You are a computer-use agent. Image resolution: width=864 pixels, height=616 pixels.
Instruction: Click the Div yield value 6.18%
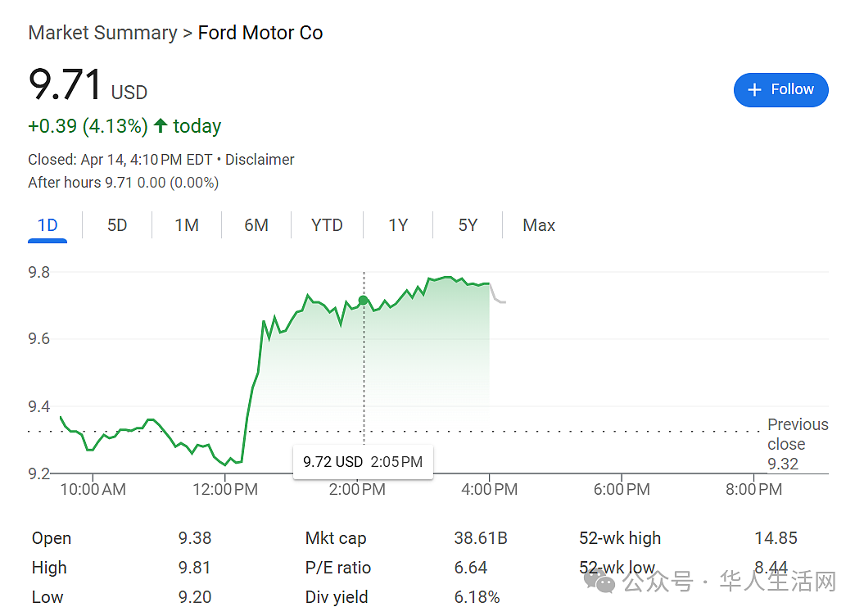477,596
